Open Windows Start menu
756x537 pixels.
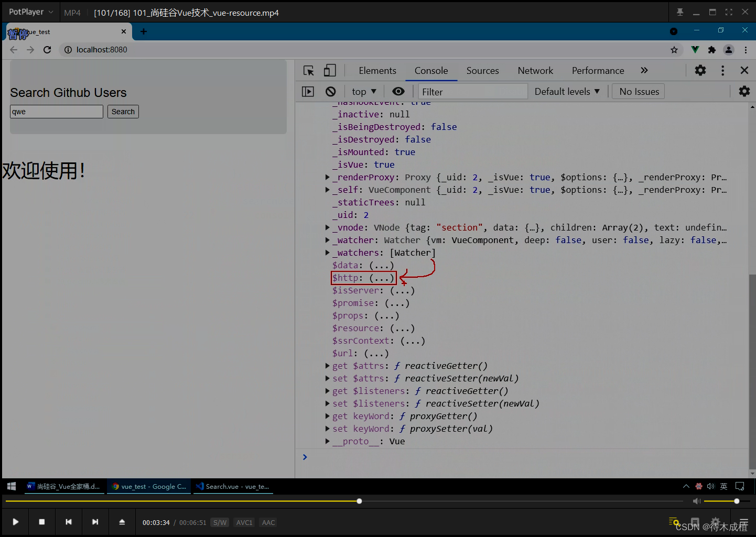coord(12,486)
